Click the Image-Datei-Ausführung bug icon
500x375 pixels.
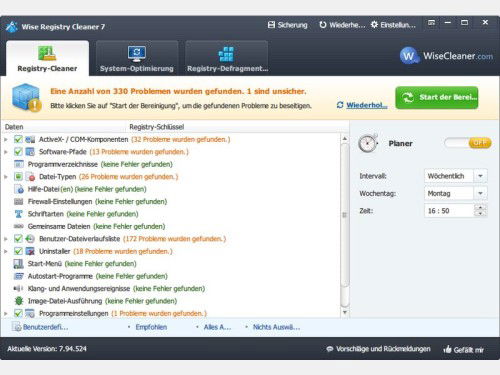click(19, 301)
